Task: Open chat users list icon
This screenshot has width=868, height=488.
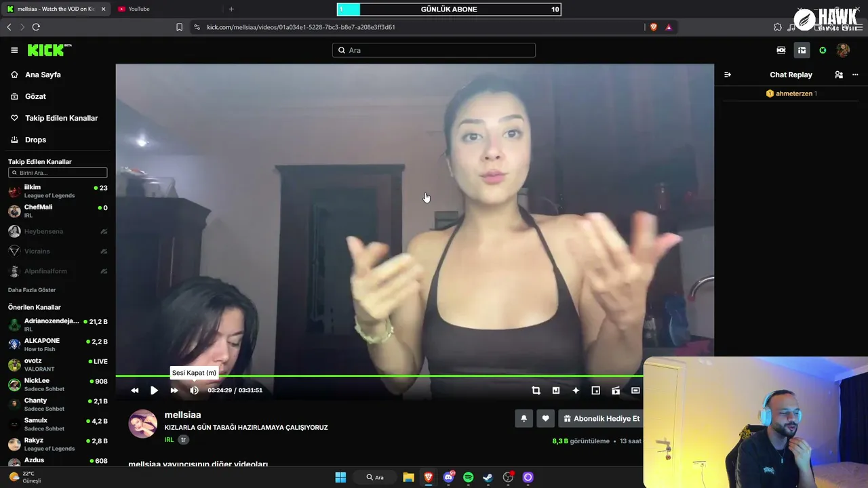Action: [x=839, y=75]
